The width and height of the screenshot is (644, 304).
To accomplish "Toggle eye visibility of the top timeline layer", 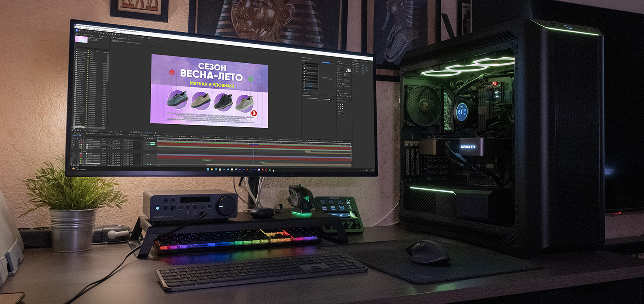I will (x=72, y=141).
